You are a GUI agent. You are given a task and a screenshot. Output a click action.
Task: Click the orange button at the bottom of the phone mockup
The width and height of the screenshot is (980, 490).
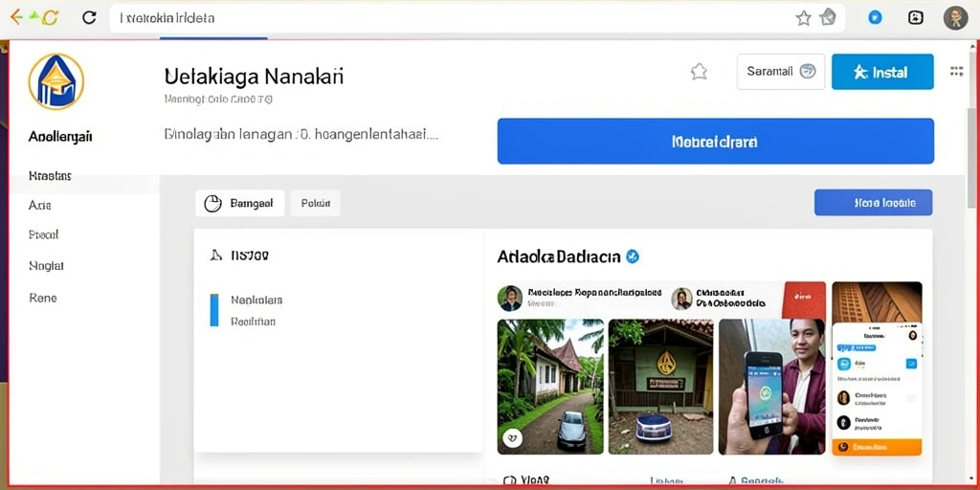click(877, 447)
